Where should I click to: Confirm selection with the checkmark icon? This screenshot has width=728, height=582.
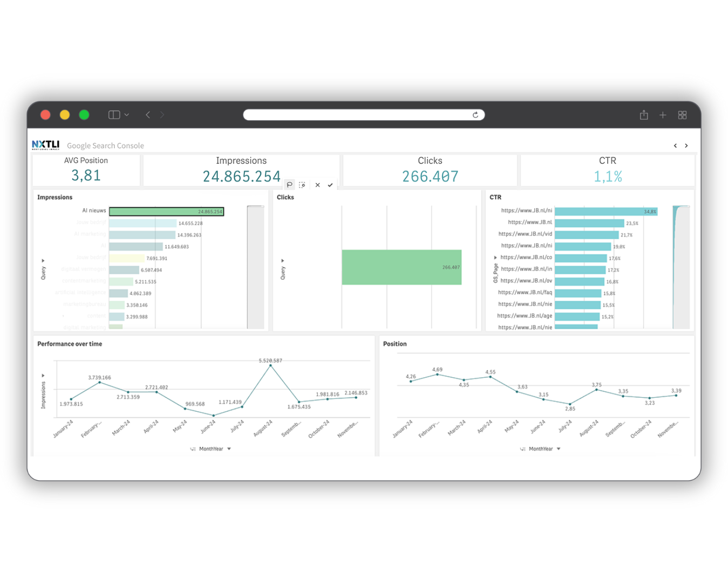[x=330, y=185]
